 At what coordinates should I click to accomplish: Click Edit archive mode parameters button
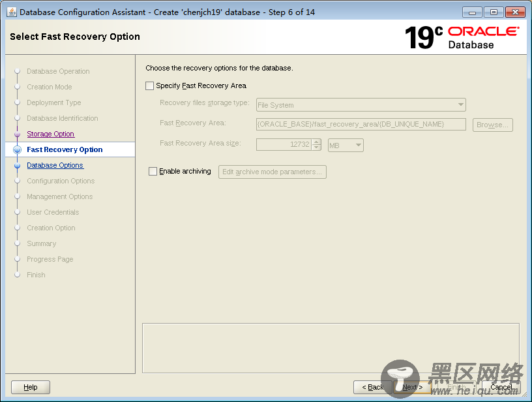tap(273, 172)
